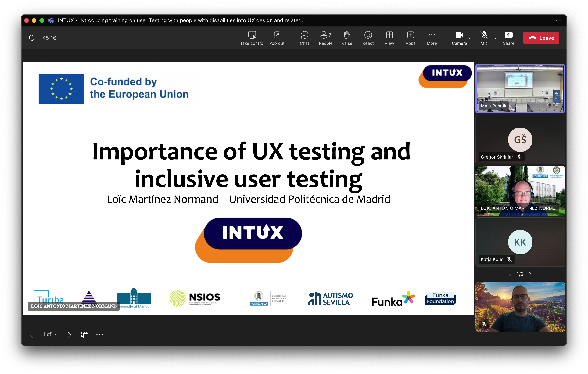Open the Apps panel
Image resolution: width=588 pixels, height=374 pixels.
coord(411,38)
